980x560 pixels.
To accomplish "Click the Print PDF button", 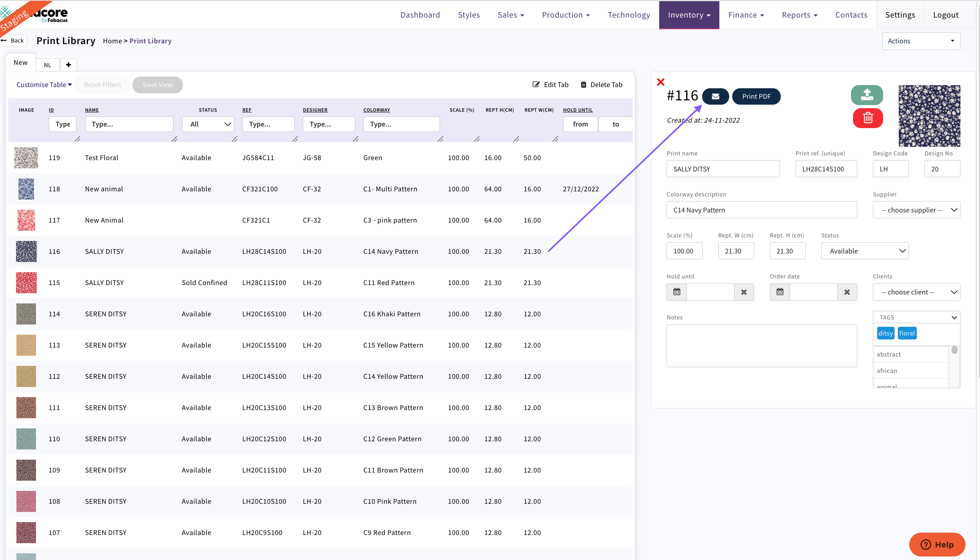I will coord(756,96).
